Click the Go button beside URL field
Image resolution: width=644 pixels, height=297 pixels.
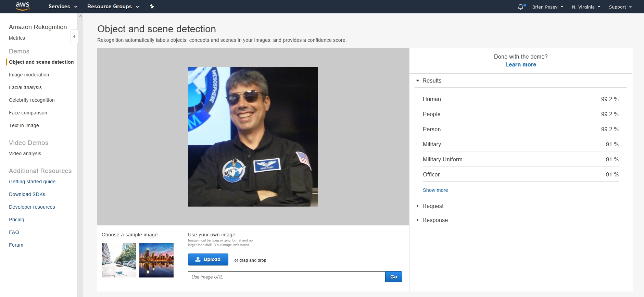coord(394,277)
